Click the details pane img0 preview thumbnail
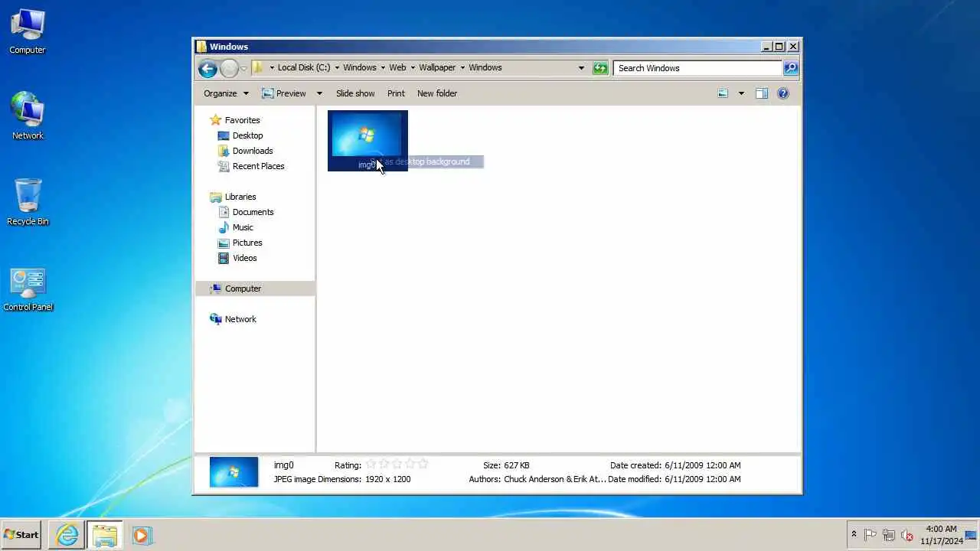980x551 pixels. 234,472
